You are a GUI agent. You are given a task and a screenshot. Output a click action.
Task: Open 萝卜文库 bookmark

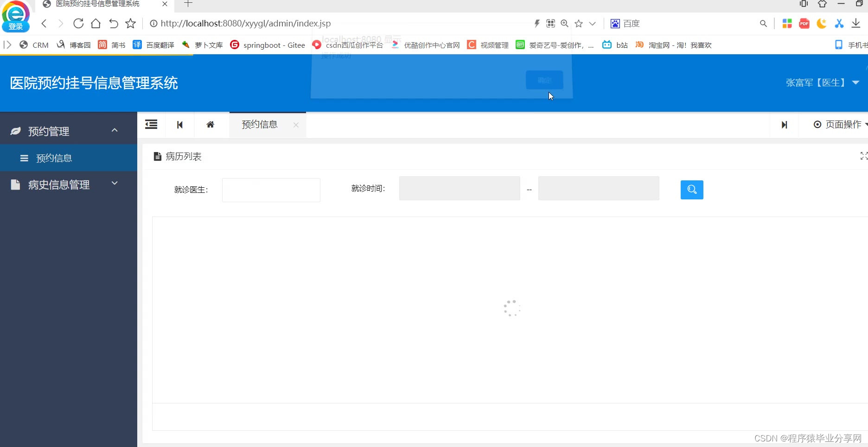202,45
